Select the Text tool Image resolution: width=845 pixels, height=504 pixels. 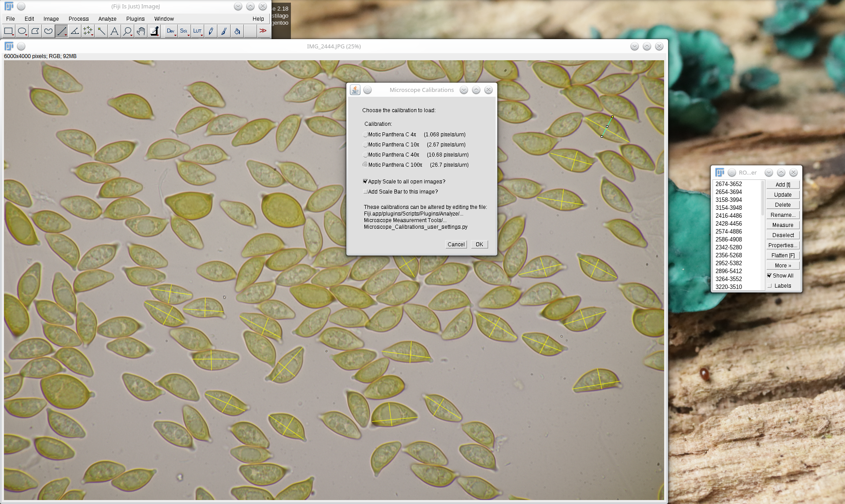coord(114,31)
